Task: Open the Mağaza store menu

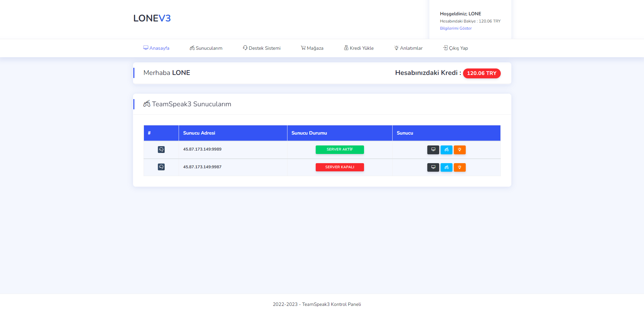Action: click(x=312, y=48)
